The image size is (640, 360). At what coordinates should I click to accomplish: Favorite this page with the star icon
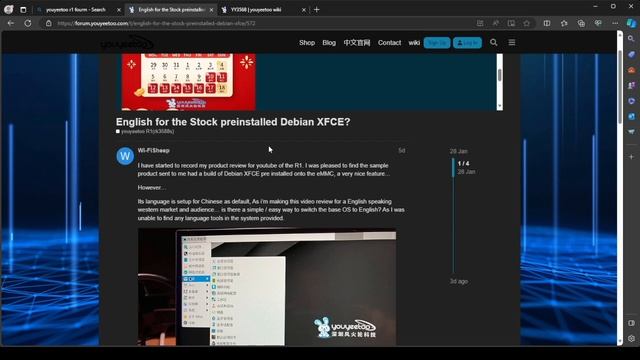tap(527, 23)
